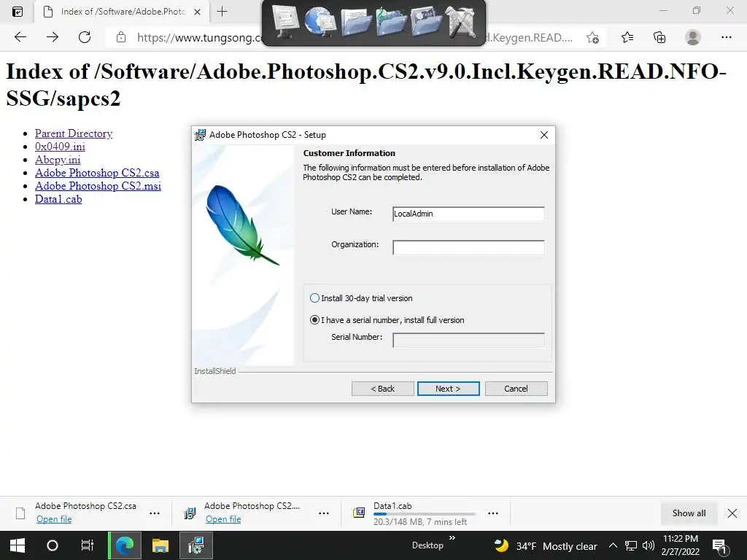Click the Back button in Setup
The image size is (747, 560).
[x=382, y=389]
